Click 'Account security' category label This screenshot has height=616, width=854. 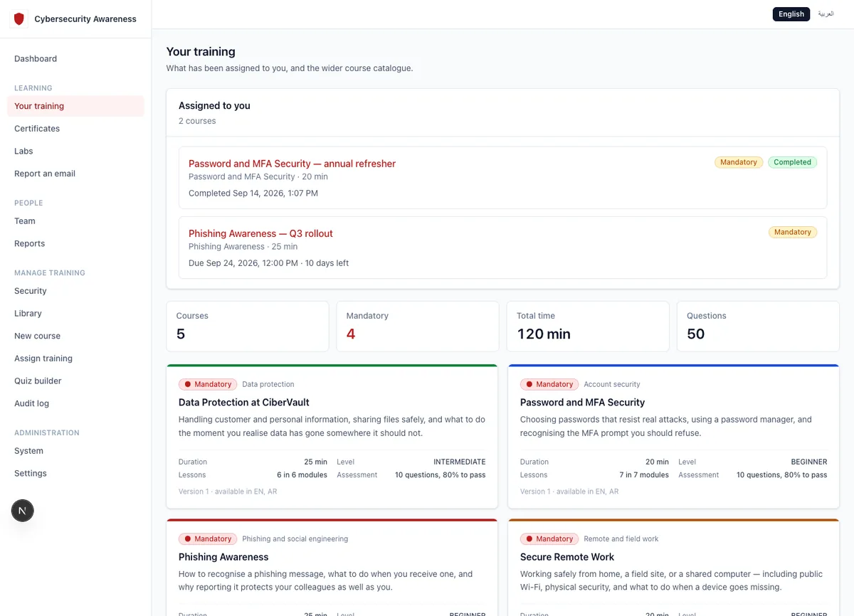[x=612, y=384]
